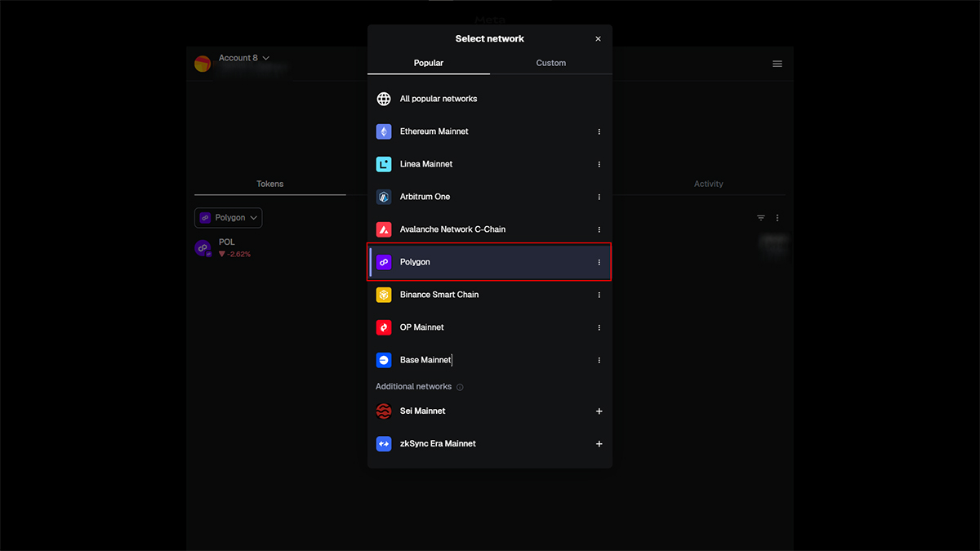Select Arbitrum One network
The width and height of the screenshot is (980, 551).
[490, 197]
